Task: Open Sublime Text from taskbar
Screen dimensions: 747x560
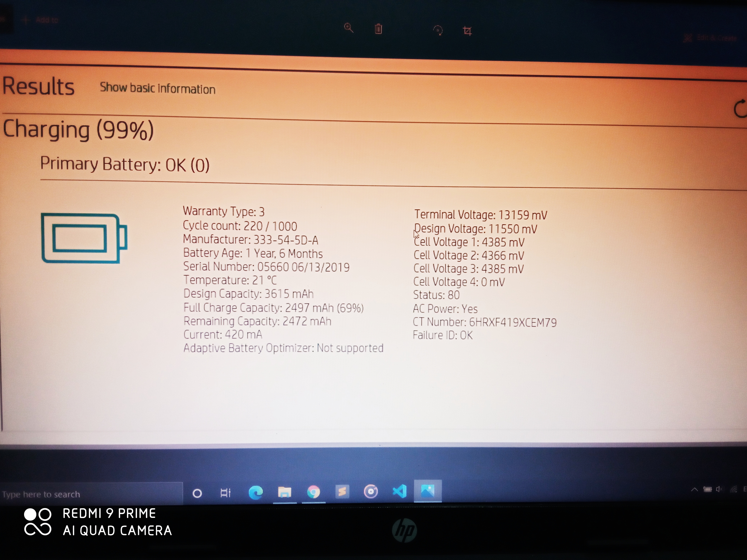Action: click(x=342, y=491)
